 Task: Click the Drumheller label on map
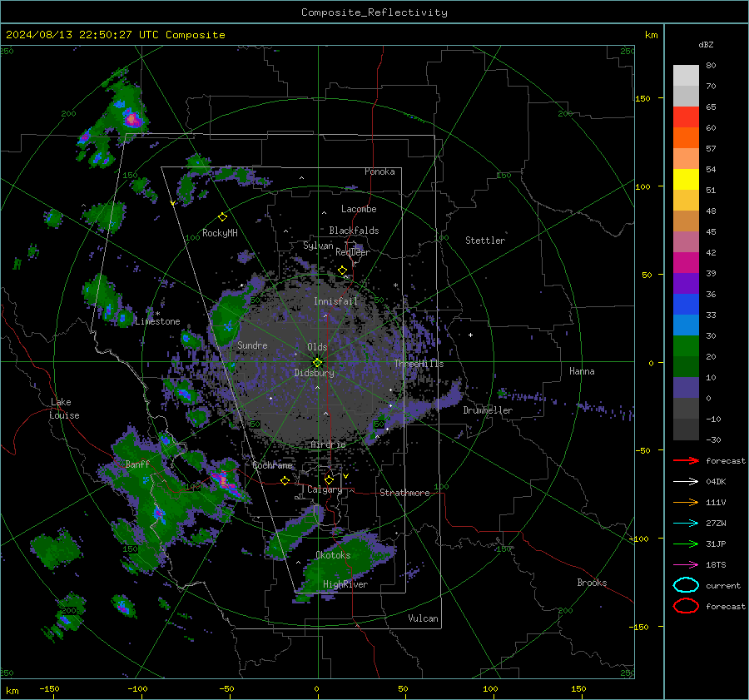pos(488,410)
